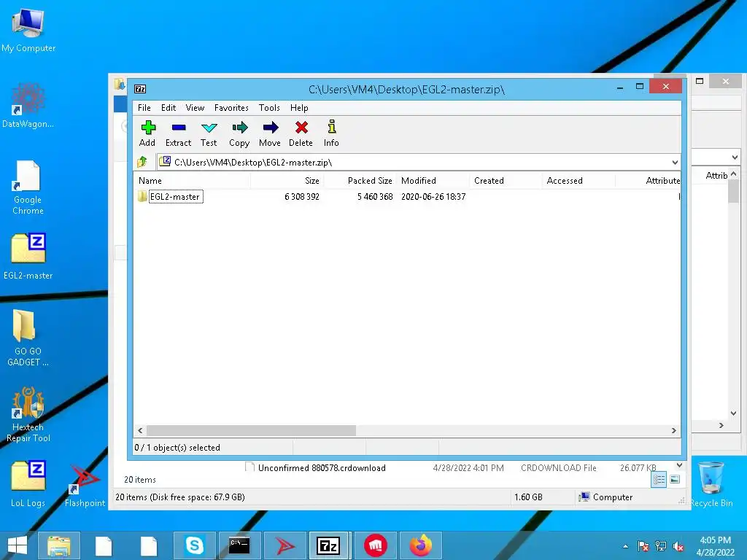This screenshot has height=560, width=747.
Task: Open the Favorites menu
Action: pos(231,108)
